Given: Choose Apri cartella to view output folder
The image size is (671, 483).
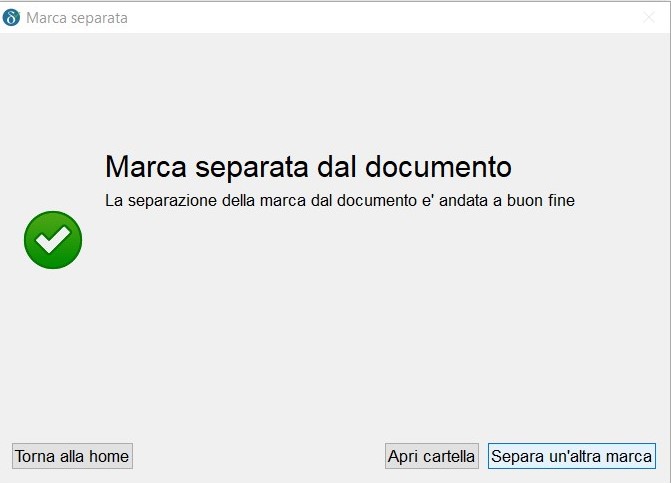Looking at the screenshot, I should coord(431,456).
